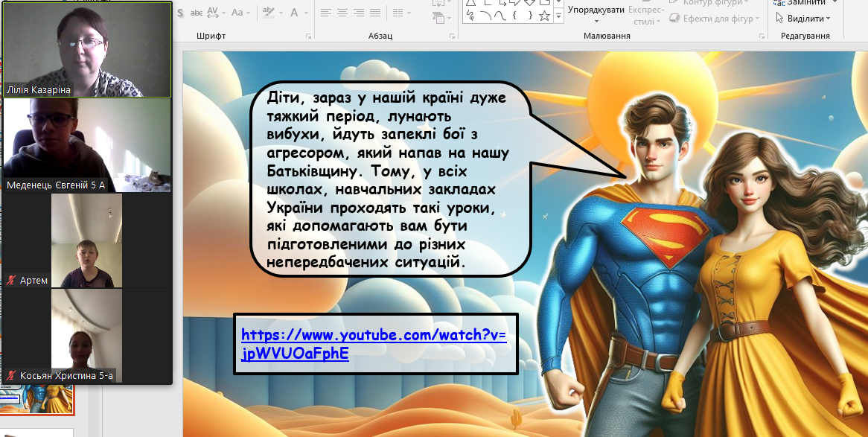Image resolution: width=868 pixels, height=437 pixels.
Task: Pick the five-point star shape
Action: coord(544,16)
